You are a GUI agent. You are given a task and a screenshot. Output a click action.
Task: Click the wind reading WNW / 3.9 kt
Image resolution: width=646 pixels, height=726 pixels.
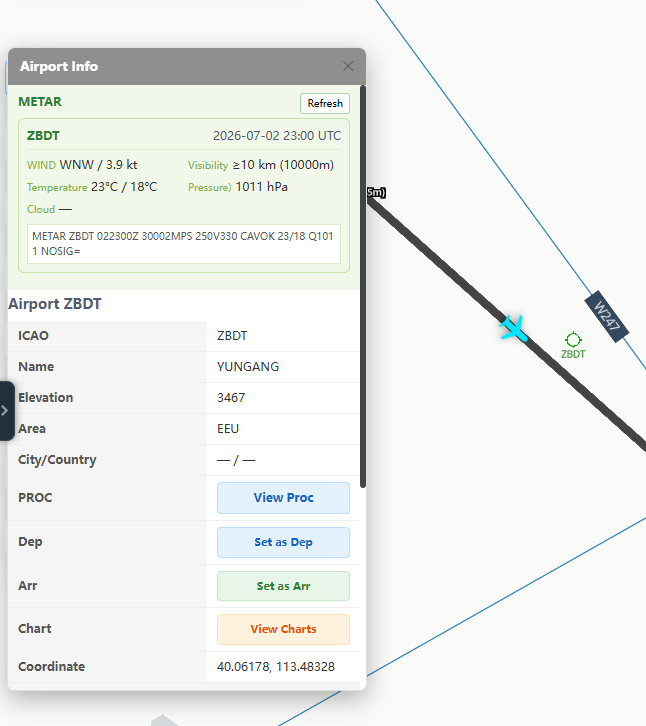click(x=98, y=165)
